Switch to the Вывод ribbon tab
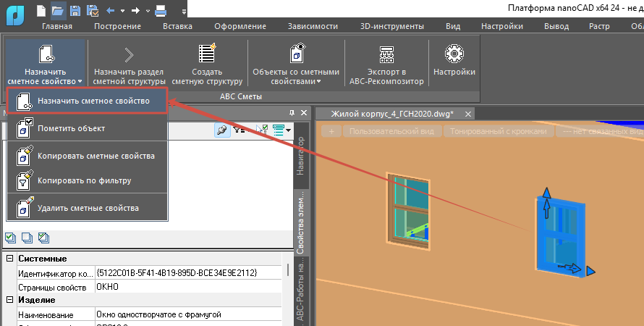Image resolution: width=644 pixels, height=326 pixels. [556, 26]
